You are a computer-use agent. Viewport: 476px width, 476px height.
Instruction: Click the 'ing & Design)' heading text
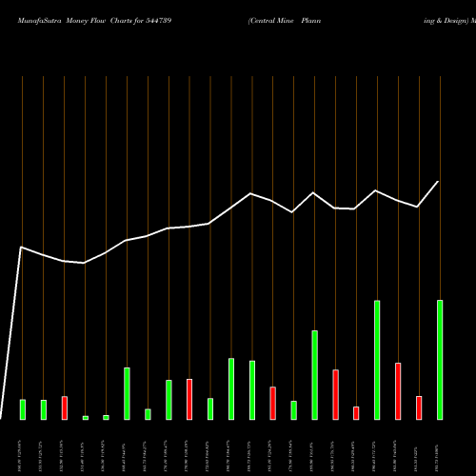point(446,21)
